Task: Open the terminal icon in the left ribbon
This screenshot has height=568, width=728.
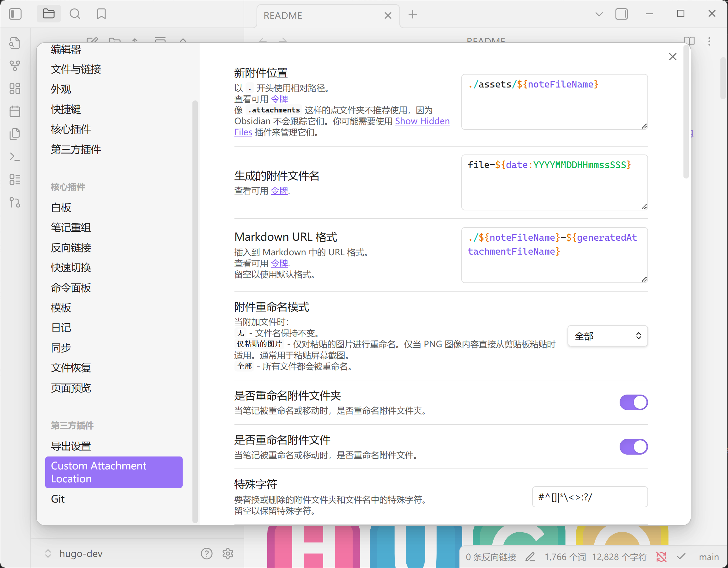Action: [x=15, y=156]
